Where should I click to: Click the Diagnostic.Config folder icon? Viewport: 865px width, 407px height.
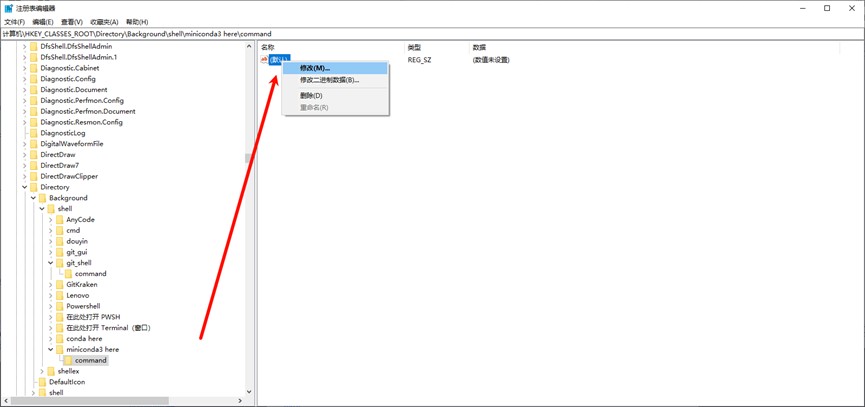(34, 79)
